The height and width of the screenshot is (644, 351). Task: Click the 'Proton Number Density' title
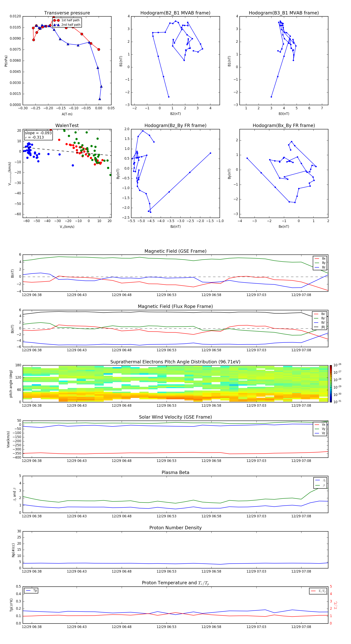coord(175,528)
